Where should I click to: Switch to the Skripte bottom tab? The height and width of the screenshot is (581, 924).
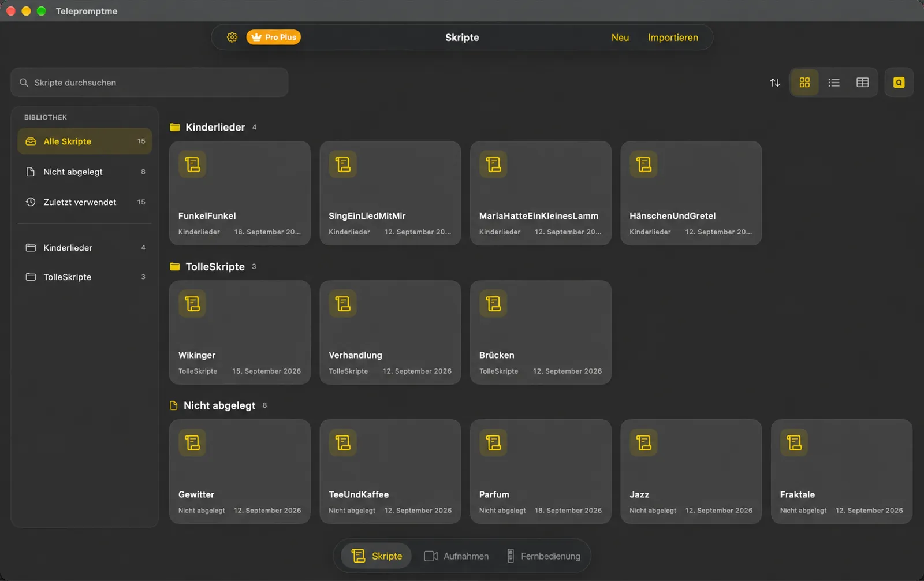point(377,556)
